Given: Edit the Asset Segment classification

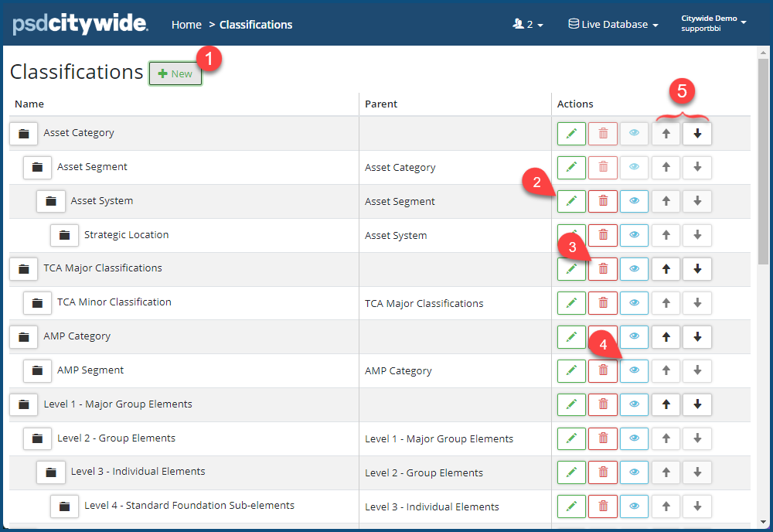Looking at the screenshot, I should pyautogui.click(x=571, y=168).
